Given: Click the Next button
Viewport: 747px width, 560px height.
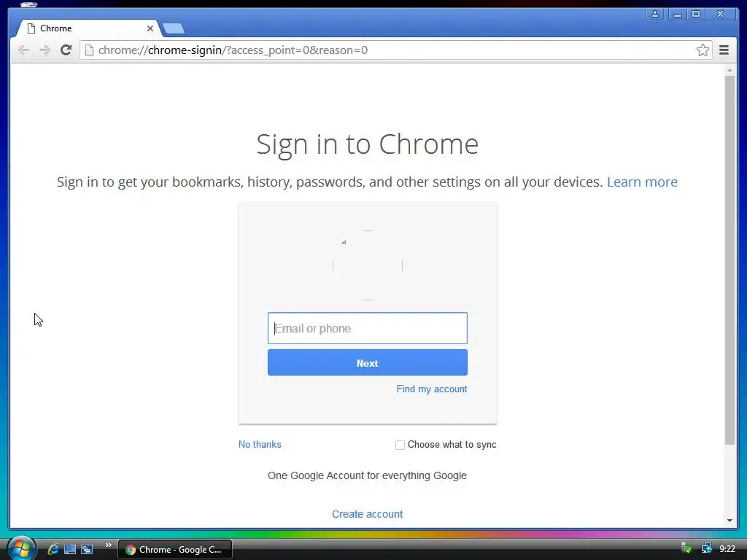Looking at the screenshot, I should pos(368,363).
